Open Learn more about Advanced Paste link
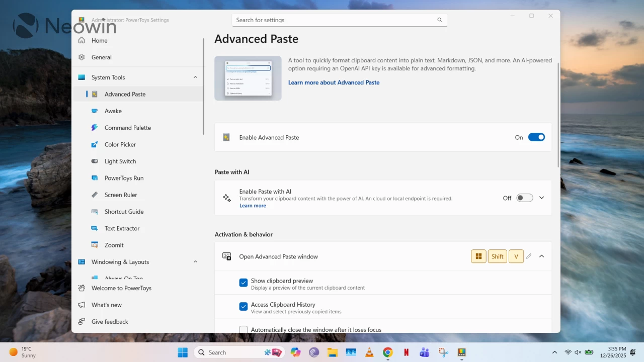 [334, 82]
